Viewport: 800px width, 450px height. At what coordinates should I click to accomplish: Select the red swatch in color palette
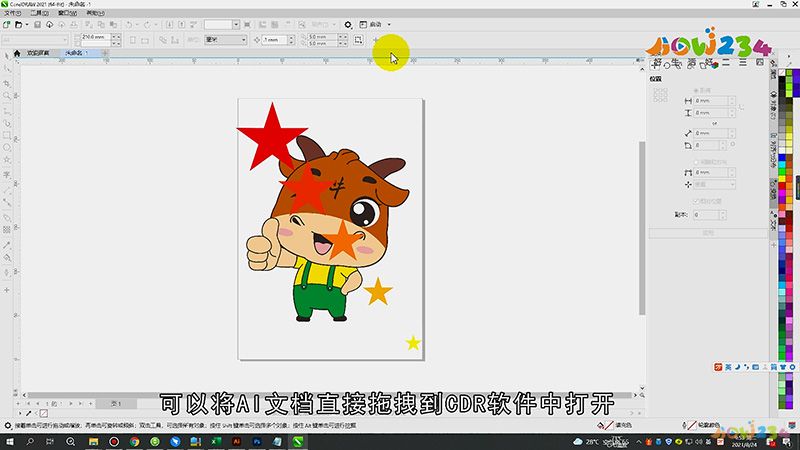[782, 188]
